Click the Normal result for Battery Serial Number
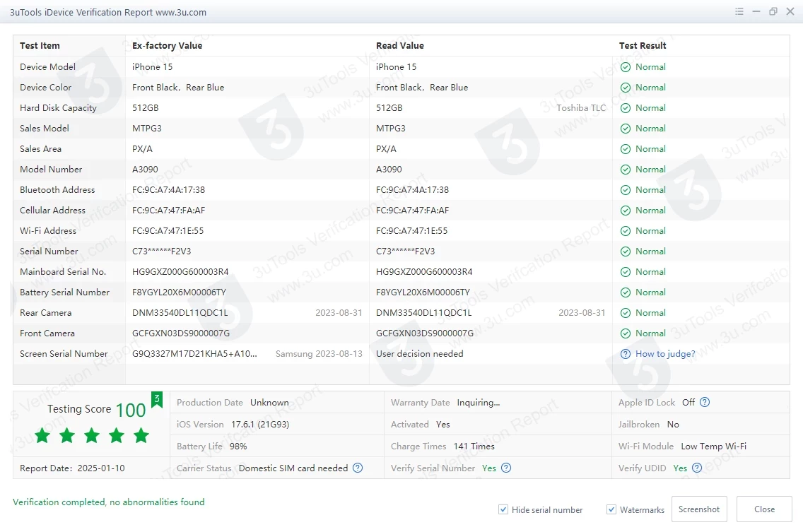The width and height of the screenshot is (803, 532). [650, 292]
